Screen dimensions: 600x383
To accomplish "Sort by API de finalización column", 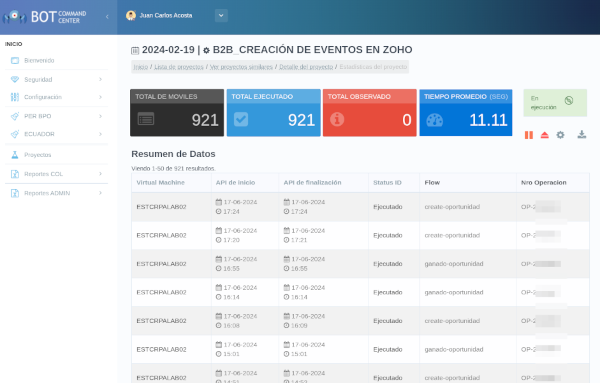I will 312,183.
